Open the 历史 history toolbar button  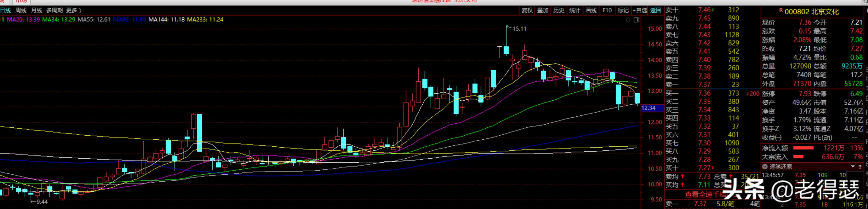[x=559, y=10]
